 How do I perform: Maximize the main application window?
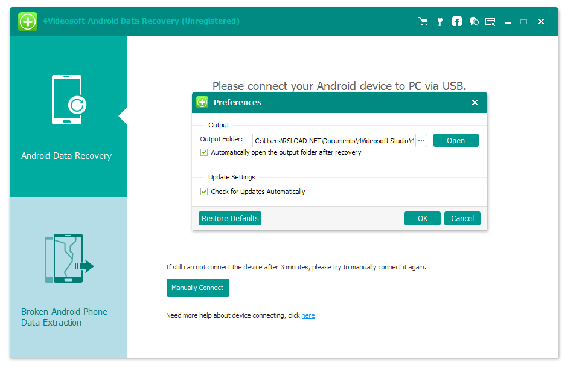524,22
